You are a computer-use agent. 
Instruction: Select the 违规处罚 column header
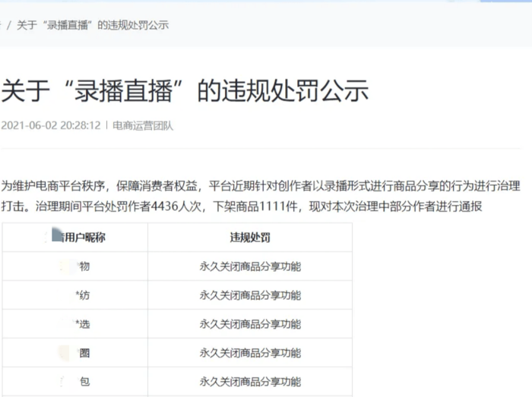(x=250, y=237)
